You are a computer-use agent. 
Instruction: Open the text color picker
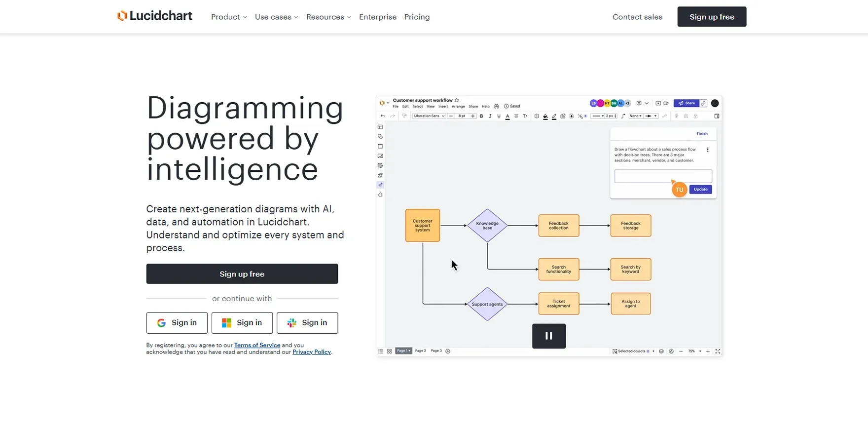[507, 117]
